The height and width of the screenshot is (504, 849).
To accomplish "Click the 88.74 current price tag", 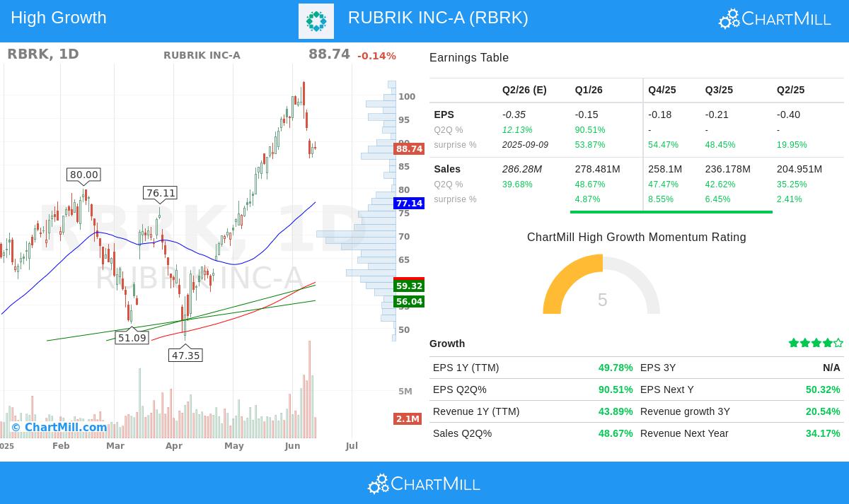I will (x=409, y=149).
